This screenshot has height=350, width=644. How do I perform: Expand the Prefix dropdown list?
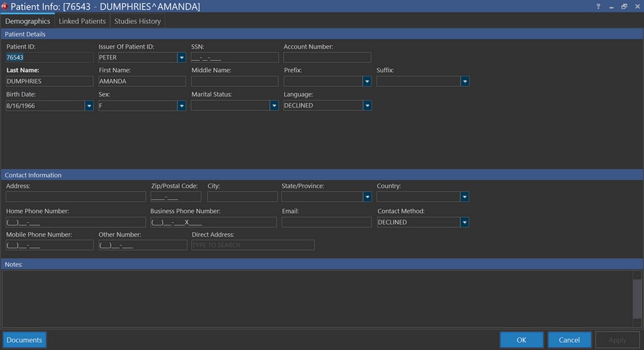(x=367, y=82)
